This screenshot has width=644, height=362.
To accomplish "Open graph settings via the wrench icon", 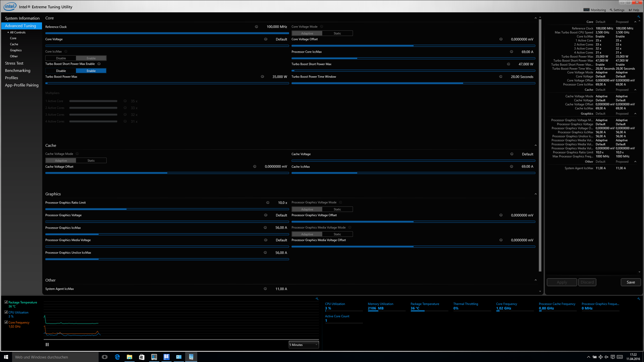I will 317,299.
